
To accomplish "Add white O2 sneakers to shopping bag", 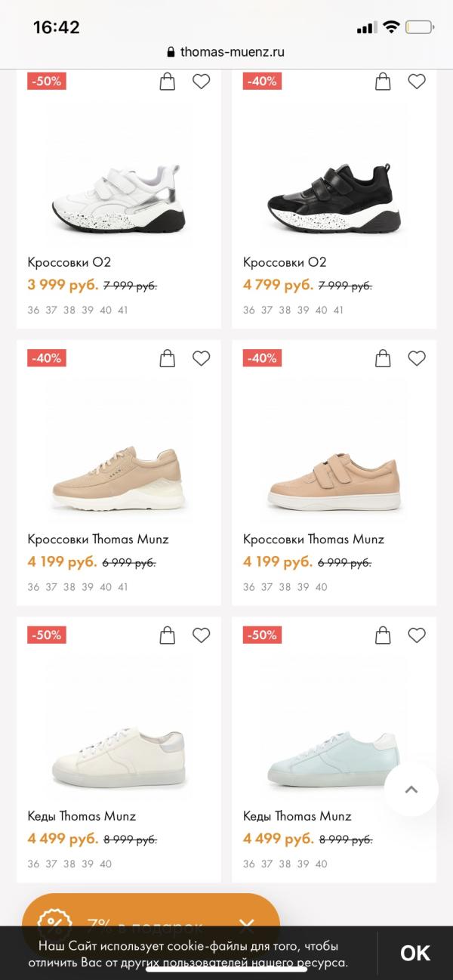I will point(168,82).
